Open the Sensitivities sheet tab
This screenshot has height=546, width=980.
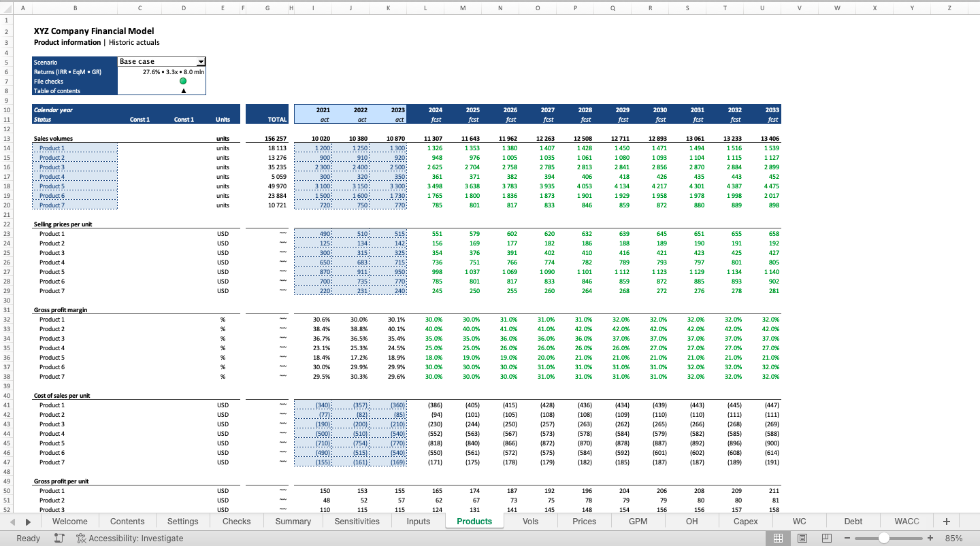[357, 522]
